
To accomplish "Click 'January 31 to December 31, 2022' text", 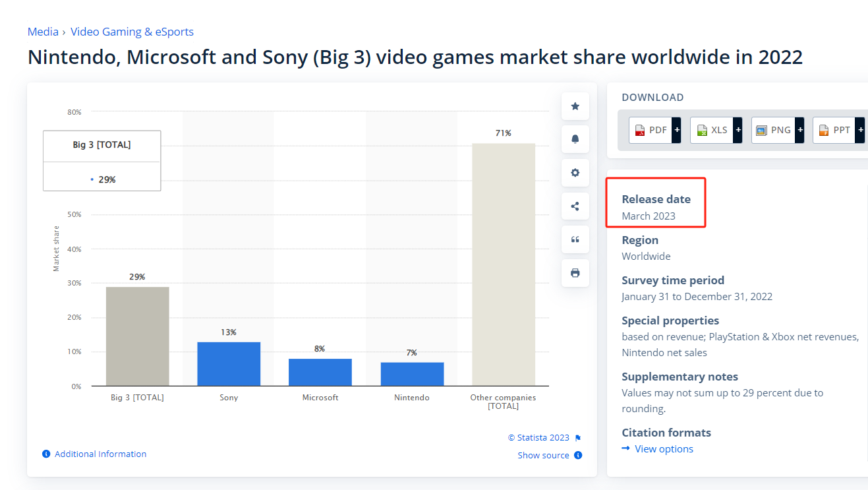I will pos(697,297).
